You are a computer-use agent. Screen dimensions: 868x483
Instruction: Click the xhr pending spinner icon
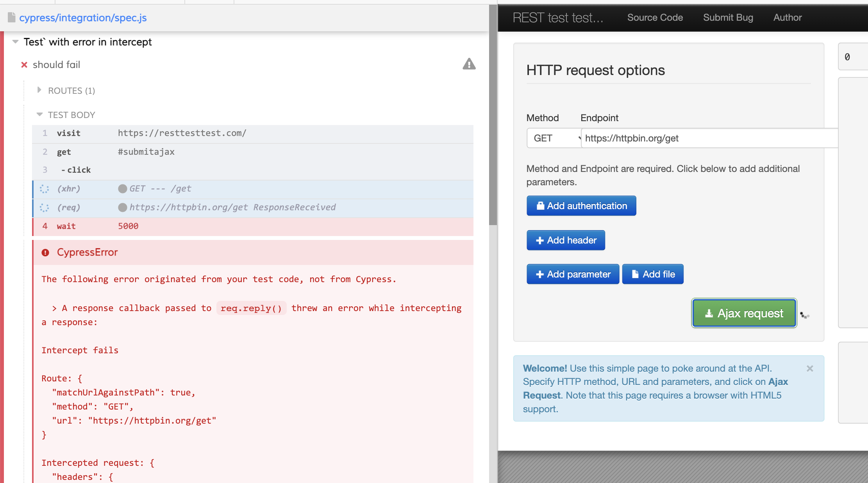tap(44, 189)
